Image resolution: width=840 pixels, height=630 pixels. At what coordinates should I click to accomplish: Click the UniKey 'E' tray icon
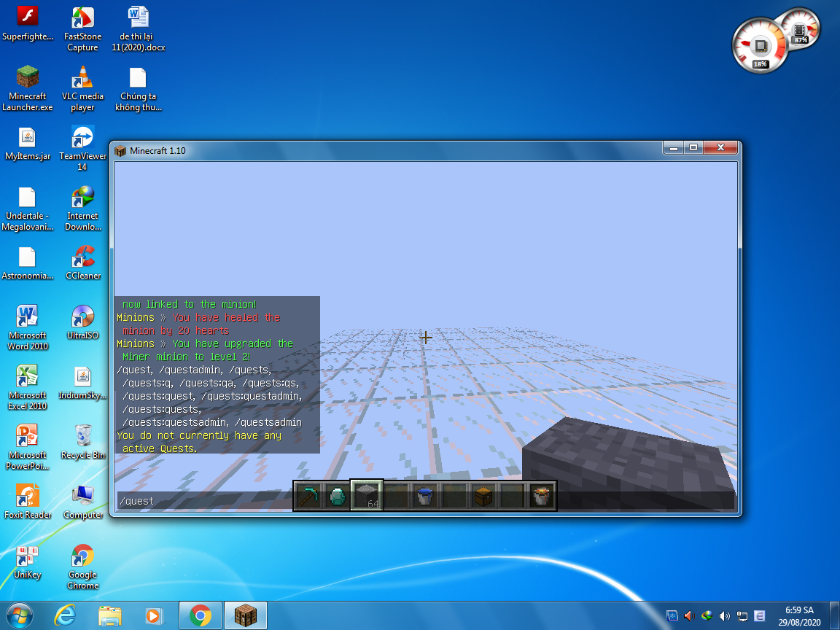coord(760,616)
